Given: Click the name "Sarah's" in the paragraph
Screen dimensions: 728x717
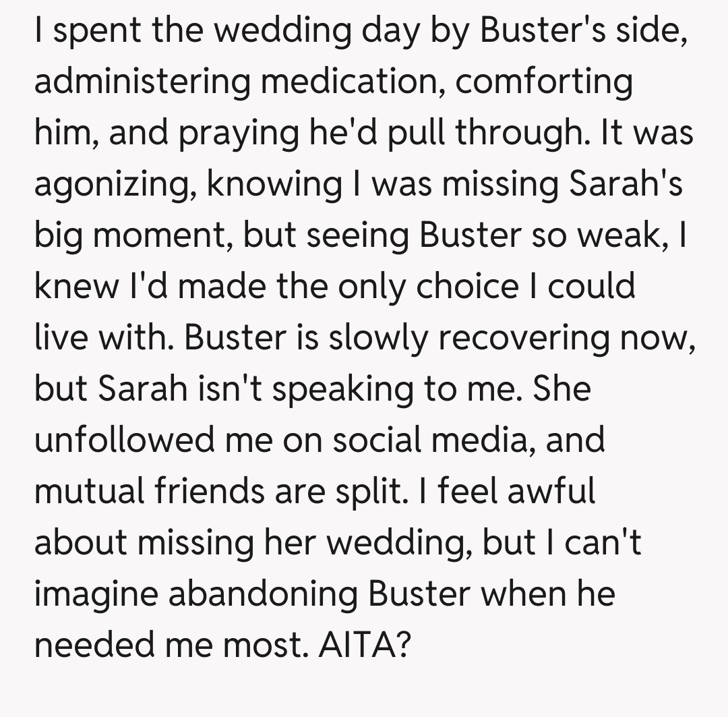Looking at the screenshot, I should (x=627, y=183).
